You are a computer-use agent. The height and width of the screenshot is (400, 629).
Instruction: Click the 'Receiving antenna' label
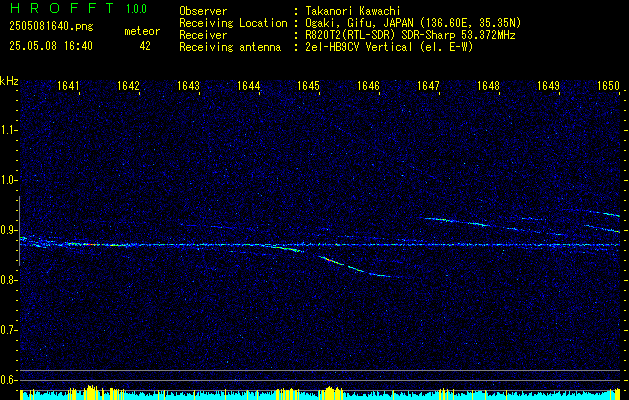point(230,47)
